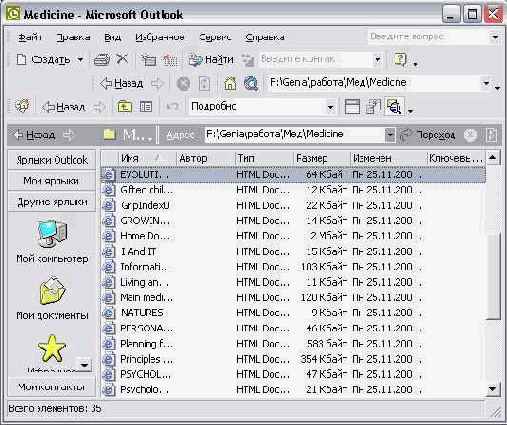Click the Move to folder icon
This screenshot has width=507, height=425.
point(149,60)
